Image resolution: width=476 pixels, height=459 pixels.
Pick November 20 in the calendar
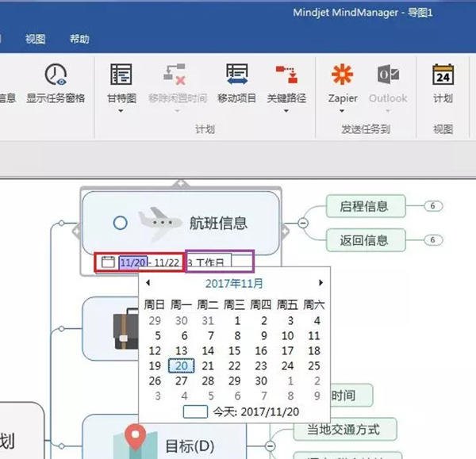(x=181, y=366)
